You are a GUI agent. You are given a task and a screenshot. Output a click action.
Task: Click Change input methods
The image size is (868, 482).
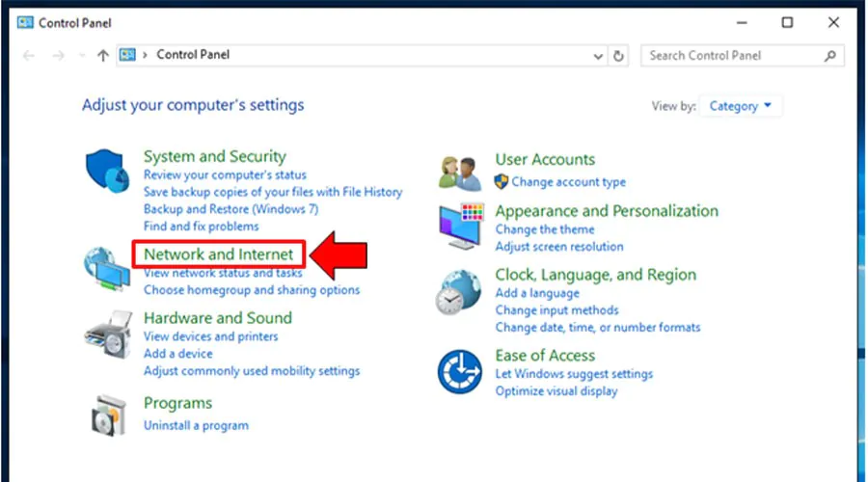[x=556, y=310]
